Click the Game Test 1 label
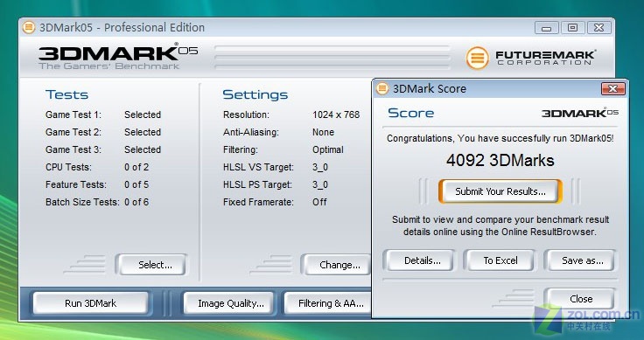Image resolution: width=644 pixels, height=340 pixels. 73,114
